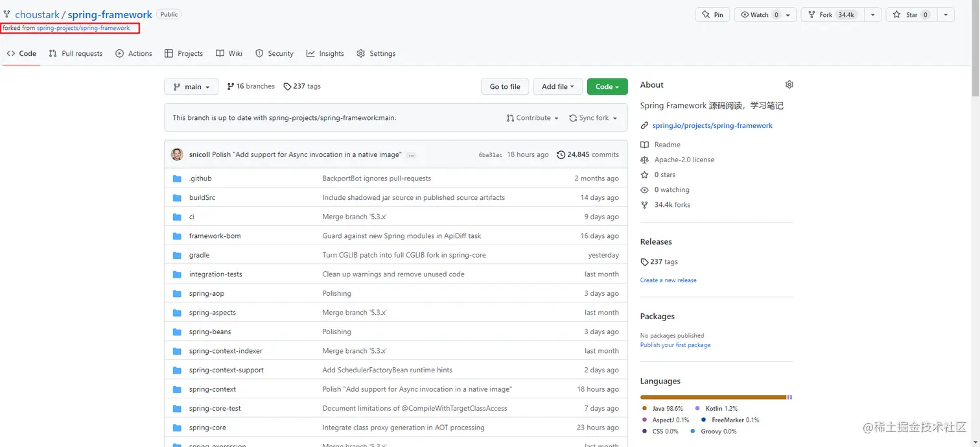The height and width of the screenshot is (447, 980).
Task: Pin this repository
Action: pyautogui.click(x=712, y=15)
